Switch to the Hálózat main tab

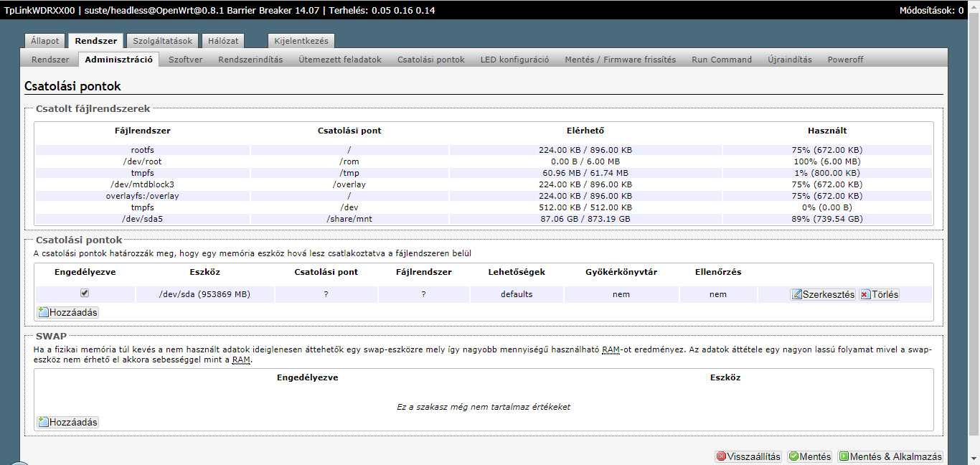(x=224, y=41)
